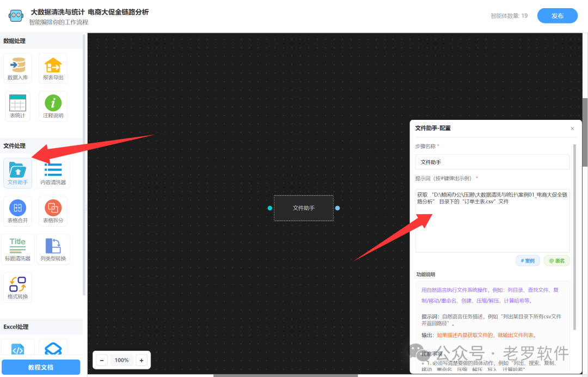Click the green input port of 文件助手 node
The image size is (588, 377).
click(269, 208)
